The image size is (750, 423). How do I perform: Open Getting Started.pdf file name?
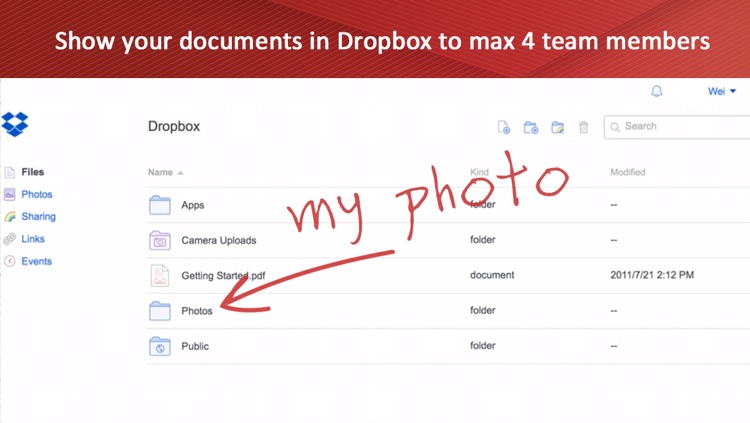223,276
